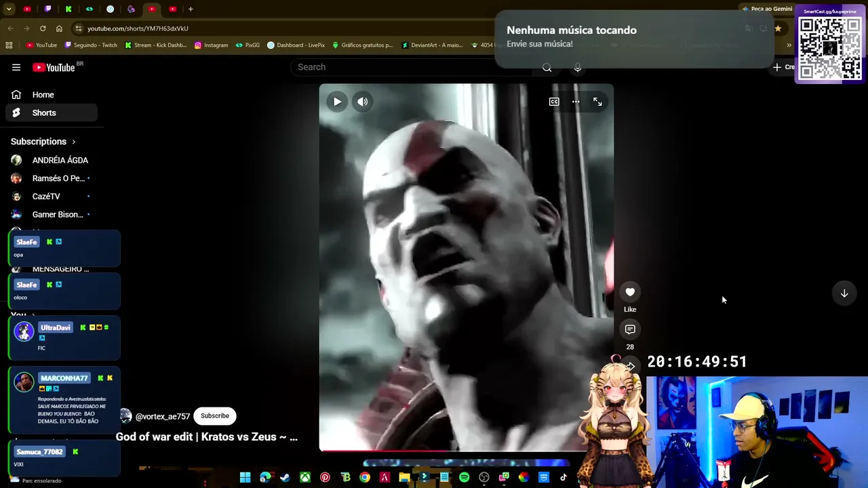Open the DeviantArt bookmark
Image resolution: width=868 pixels, height=488 pixels.
tap(432, 45)
